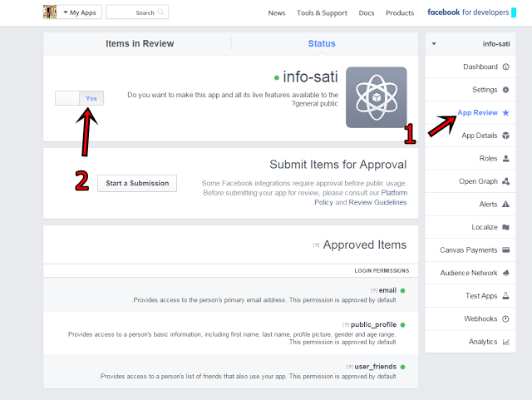
Task: Open Roles in the sidebar
Action: (x=470, y=158)
